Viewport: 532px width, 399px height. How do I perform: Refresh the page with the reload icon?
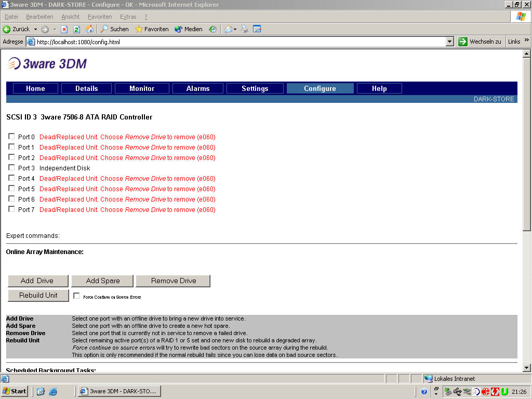[x=76, y=29]
